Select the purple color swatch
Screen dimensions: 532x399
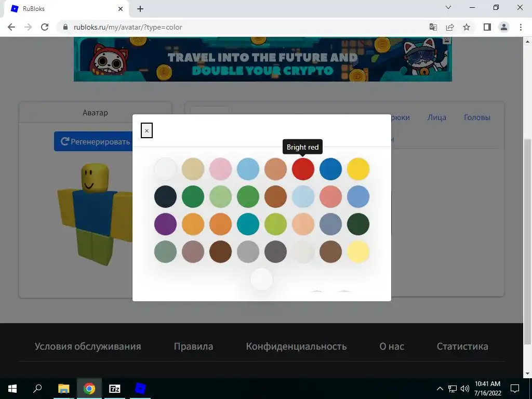coord(166,224)
